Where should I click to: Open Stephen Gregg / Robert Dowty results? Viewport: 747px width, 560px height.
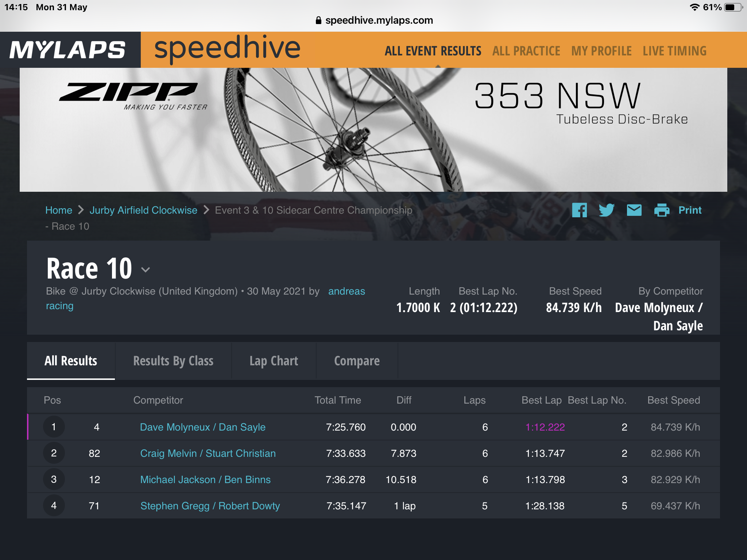210,506
